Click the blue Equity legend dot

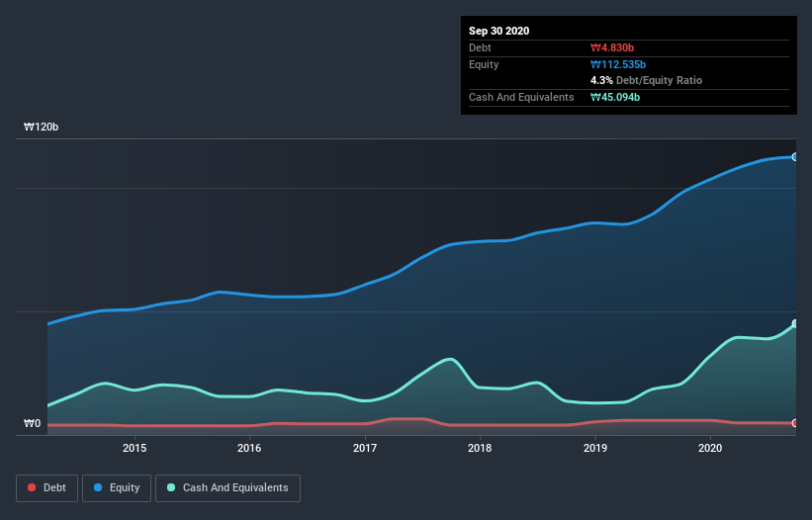(x=98, y=487)
